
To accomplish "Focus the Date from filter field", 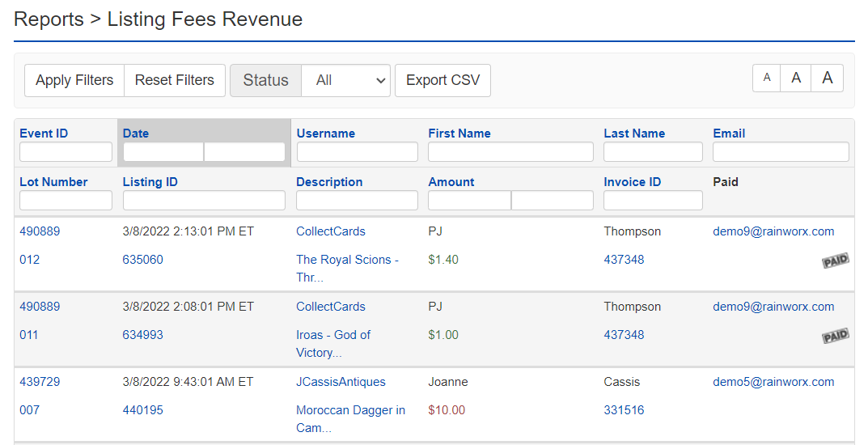I will click(x=163, y=151).
